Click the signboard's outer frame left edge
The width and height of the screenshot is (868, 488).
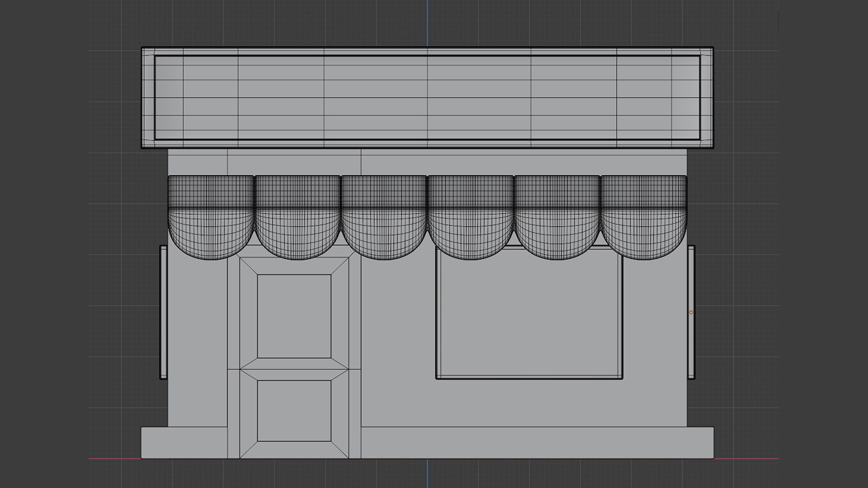pyautogui.click(x=148, y=98)
